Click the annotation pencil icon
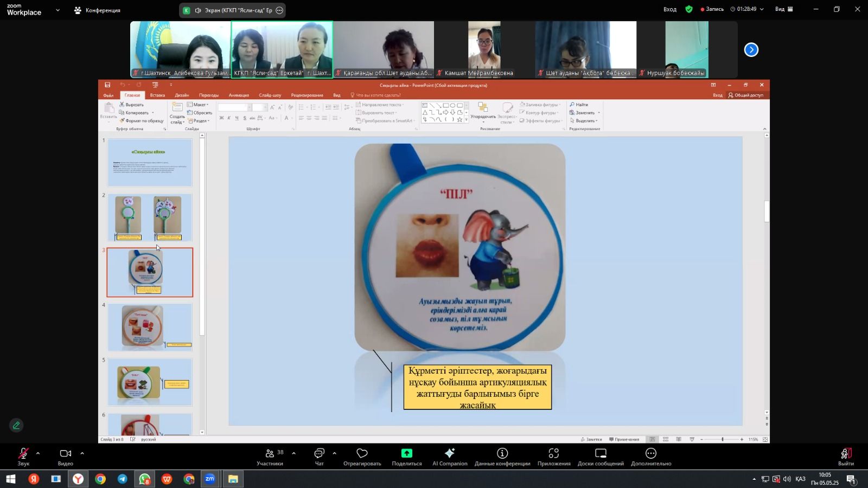This screenshot has height=488, width=868. coord(16,426)
